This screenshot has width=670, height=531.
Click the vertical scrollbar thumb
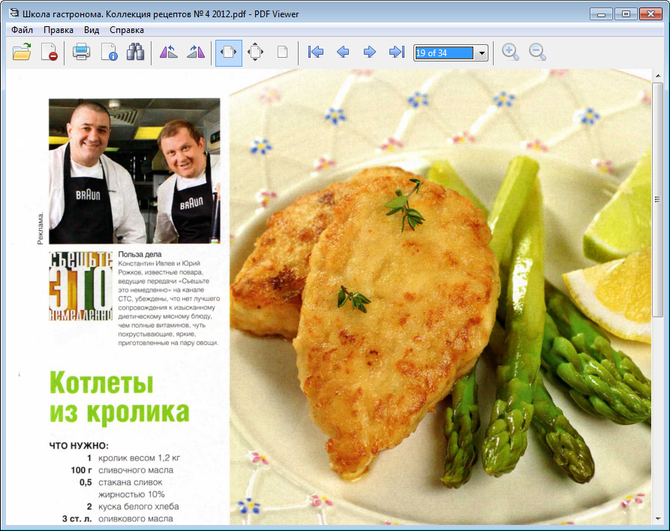pyautogui.click(x=658, y=199)
